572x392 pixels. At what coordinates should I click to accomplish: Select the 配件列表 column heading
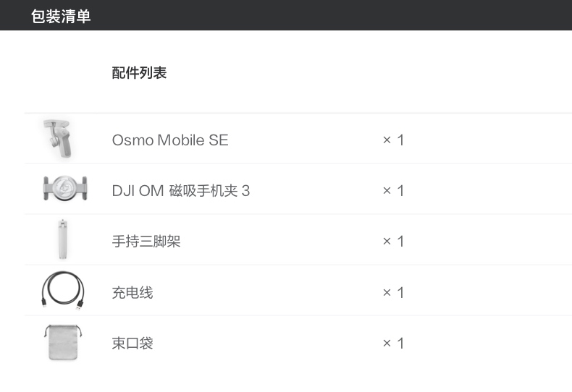coord(139,73)
